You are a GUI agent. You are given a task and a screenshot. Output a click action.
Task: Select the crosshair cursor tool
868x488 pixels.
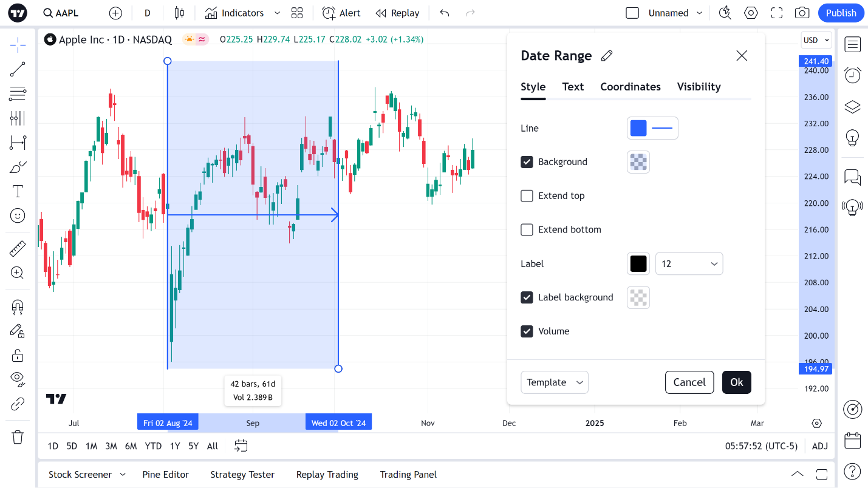click(18, 44)
